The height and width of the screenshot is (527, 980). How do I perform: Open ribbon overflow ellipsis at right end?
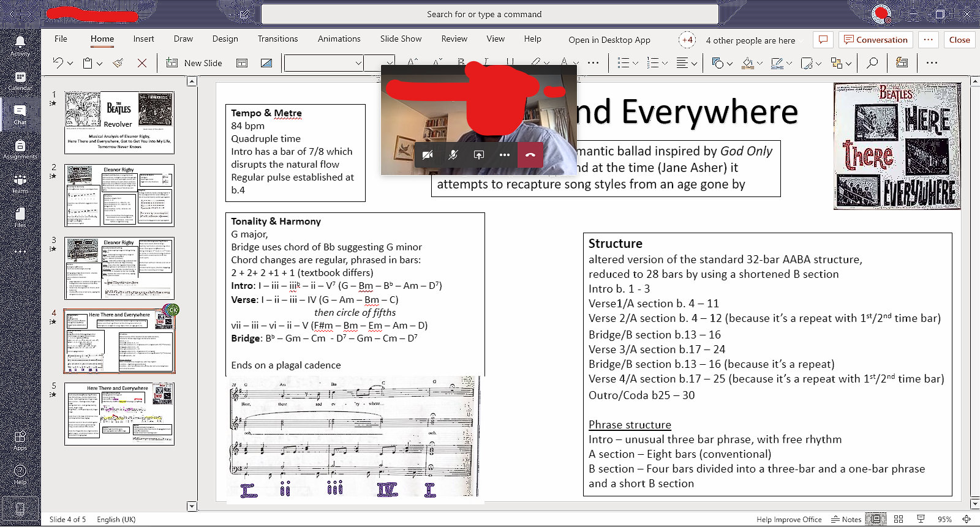pyautogui.click(x=932, y=62)
